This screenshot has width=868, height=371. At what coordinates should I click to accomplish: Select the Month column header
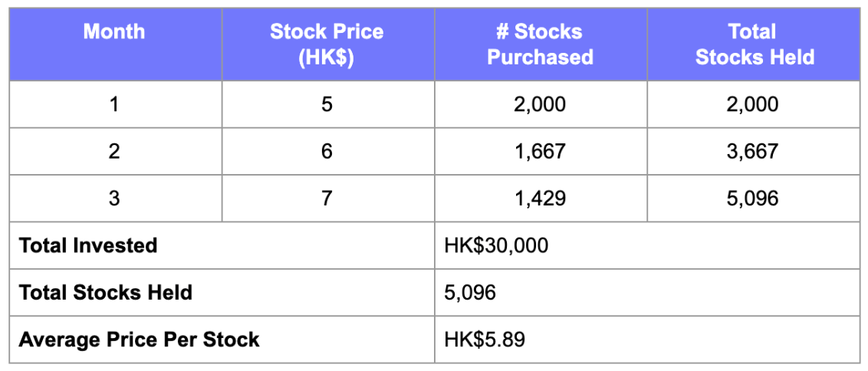coord(115,44)
